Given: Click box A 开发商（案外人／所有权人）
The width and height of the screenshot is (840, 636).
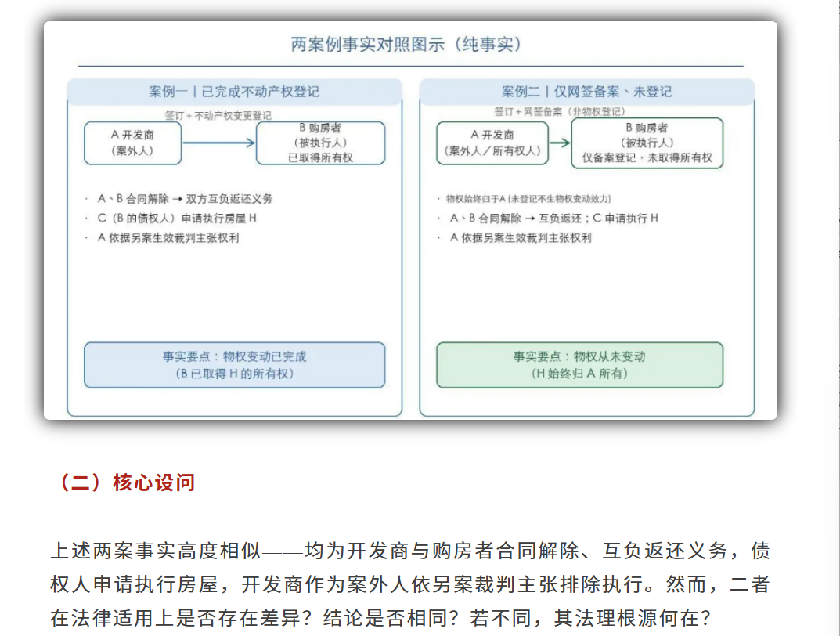Looking at the screenshot, I should tap(492, 143).
